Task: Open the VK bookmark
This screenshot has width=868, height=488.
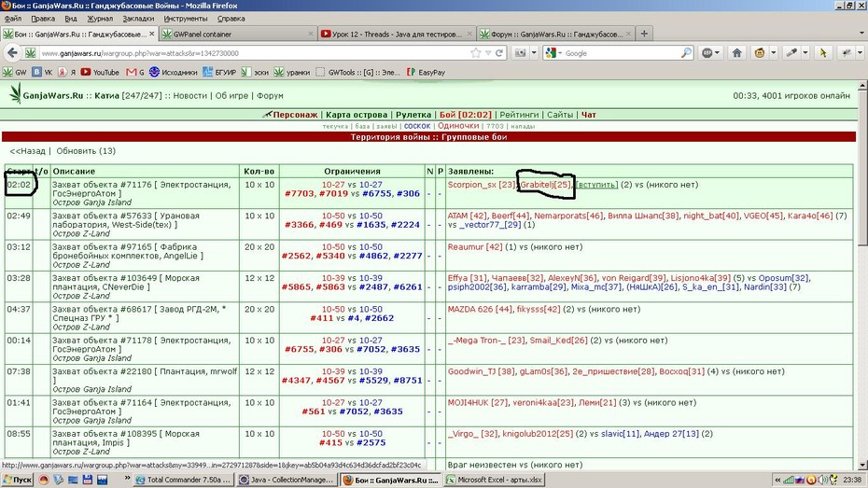Action: [x=43, y=73]
